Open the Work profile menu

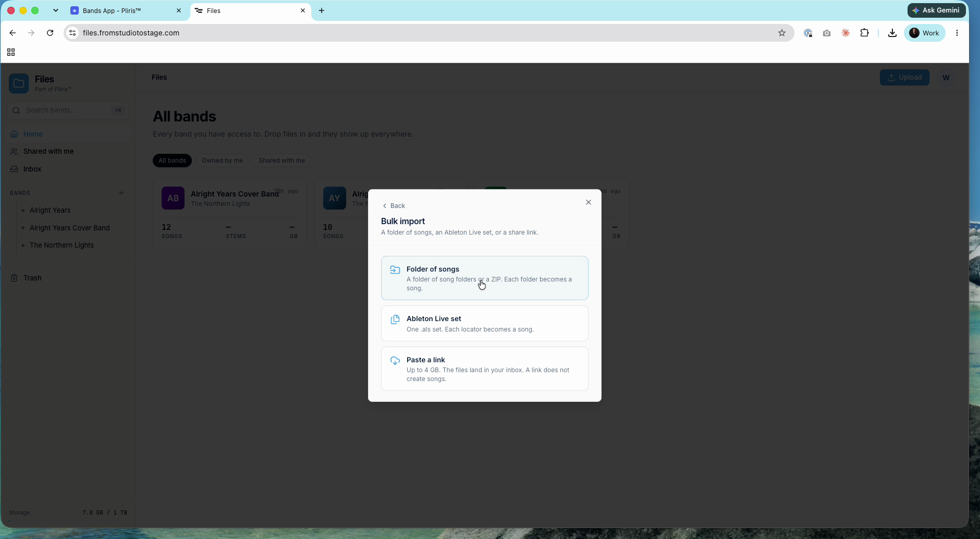point(925,33)
